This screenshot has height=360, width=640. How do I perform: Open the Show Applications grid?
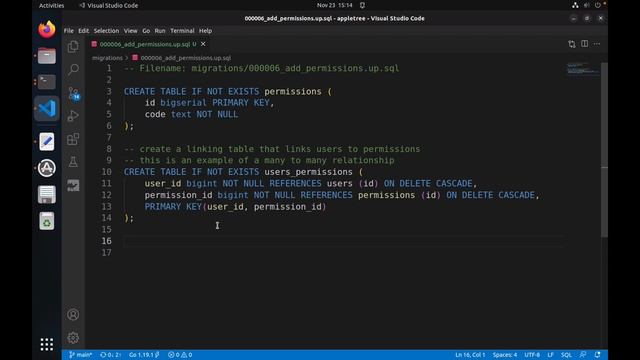(47, 344)
